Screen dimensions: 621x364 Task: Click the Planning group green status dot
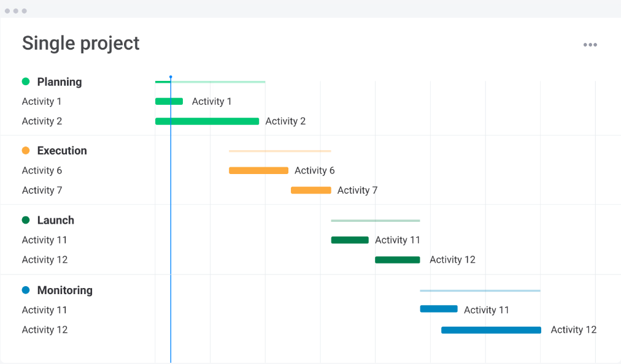(25, 82)
